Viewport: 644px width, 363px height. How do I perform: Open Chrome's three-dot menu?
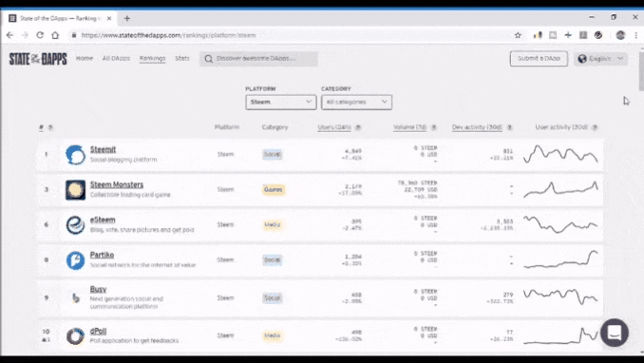coord(636,35)
